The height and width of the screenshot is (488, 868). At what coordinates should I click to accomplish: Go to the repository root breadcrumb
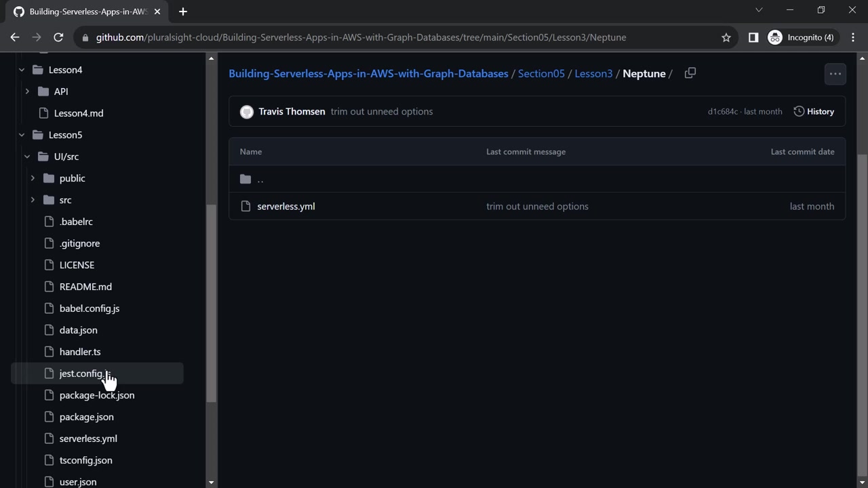coord(368,73)
